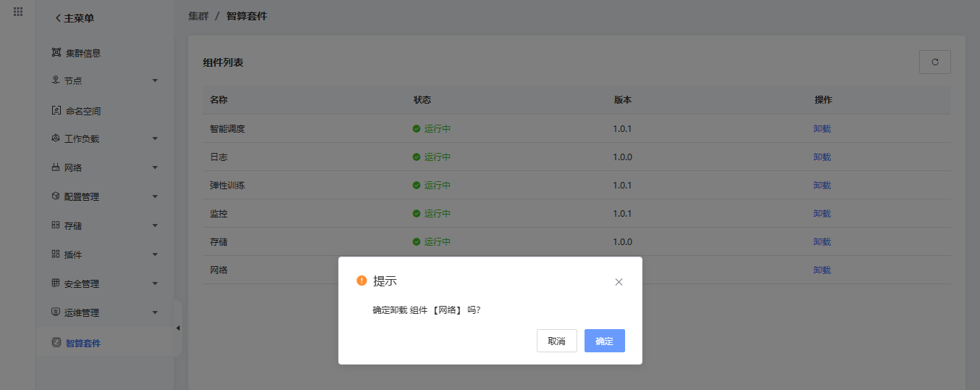Viewport: 980px width, 390px height.
Task: Click the 节点 icon in sidebar
Action: [56, 80]
